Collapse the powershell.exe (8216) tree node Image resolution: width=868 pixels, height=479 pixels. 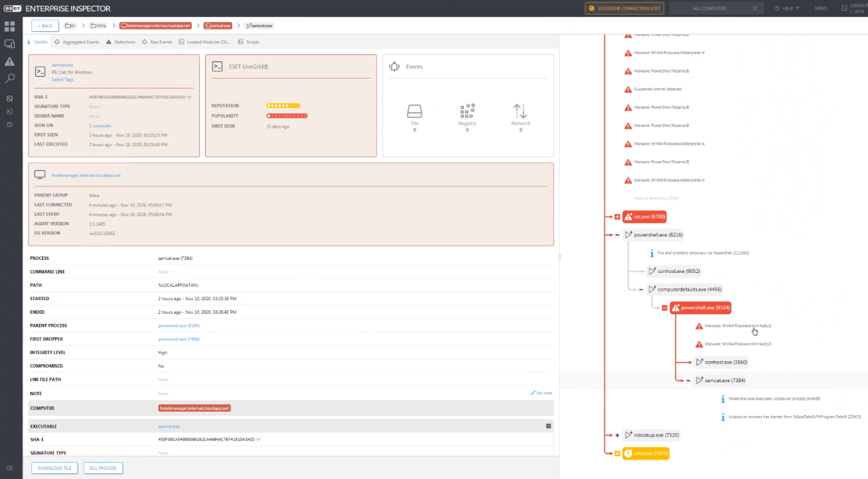click(617, 235)
